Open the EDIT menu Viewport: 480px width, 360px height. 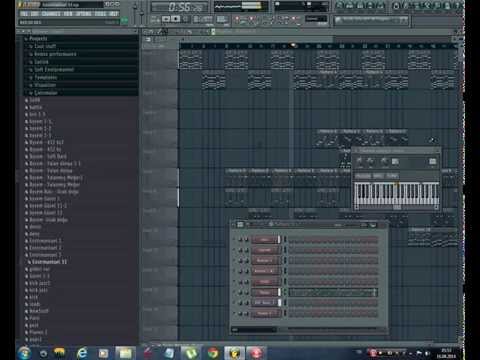[35, 14]
